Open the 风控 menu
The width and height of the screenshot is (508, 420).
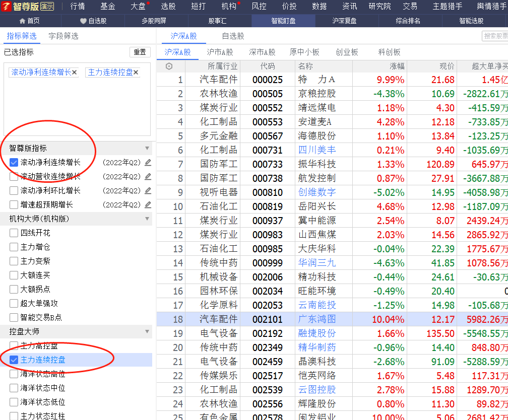(259, 6)
